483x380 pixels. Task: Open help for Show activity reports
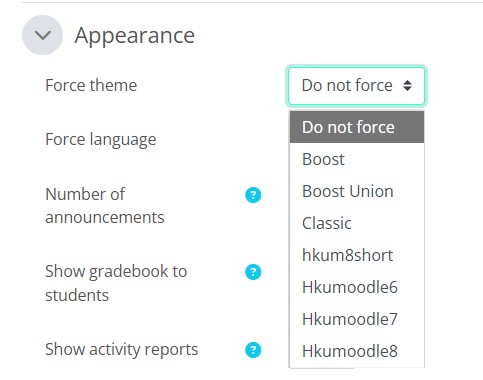[x=253, y=350]
